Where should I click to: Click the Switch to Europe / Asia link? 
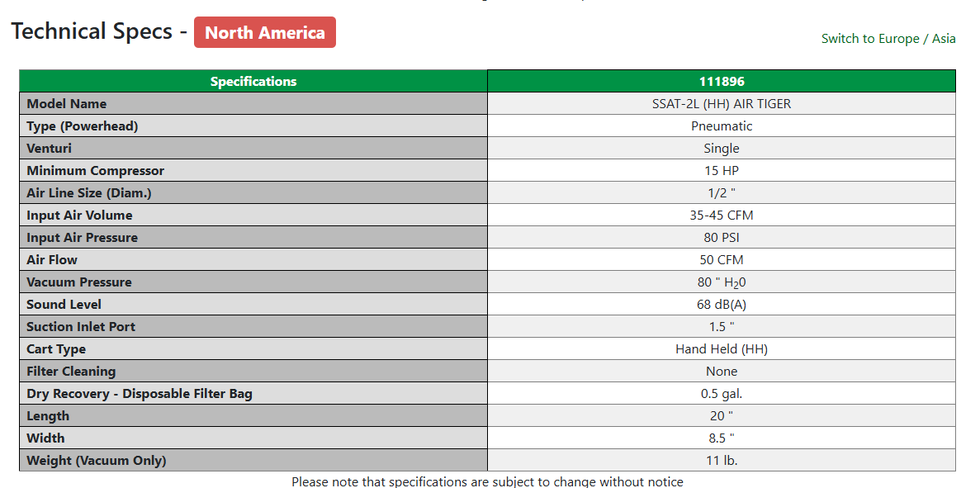tap(888, 39)
